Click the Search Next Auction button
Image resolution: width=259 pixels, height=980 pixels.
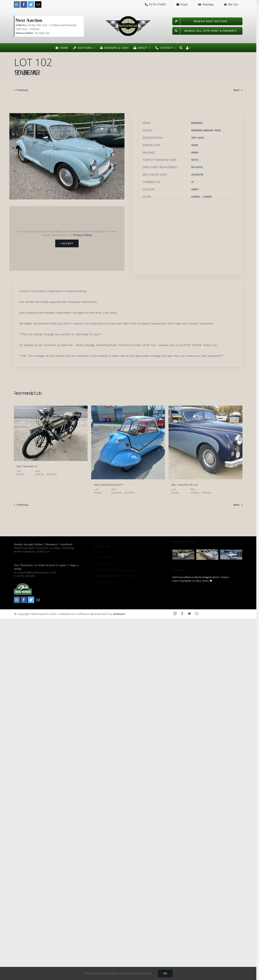207,21
